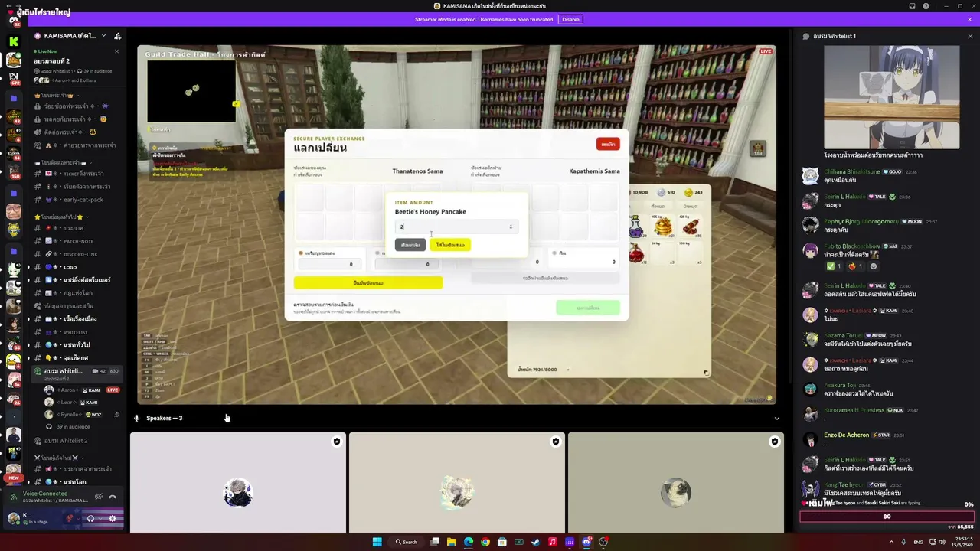The image size is (980, 551).
Task: Open the third speaker tile with pug avatar
Action: coord(676,482)
